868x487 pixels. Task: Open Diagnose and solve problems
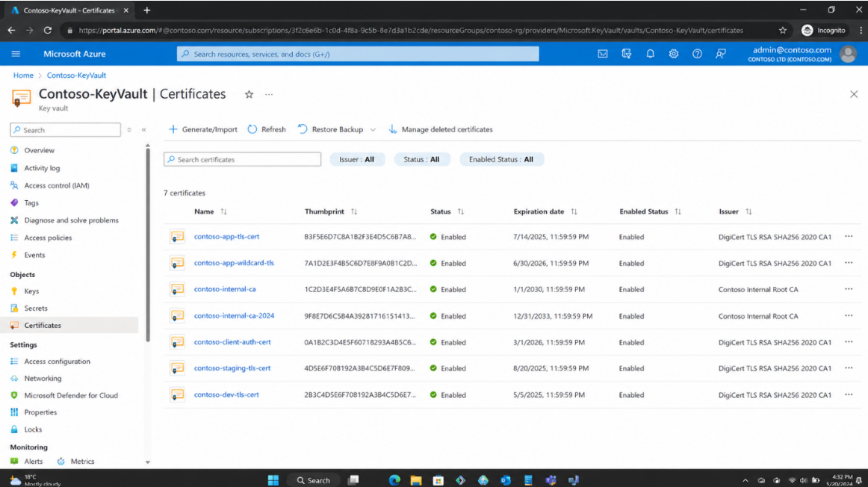[x=72, y=220]
